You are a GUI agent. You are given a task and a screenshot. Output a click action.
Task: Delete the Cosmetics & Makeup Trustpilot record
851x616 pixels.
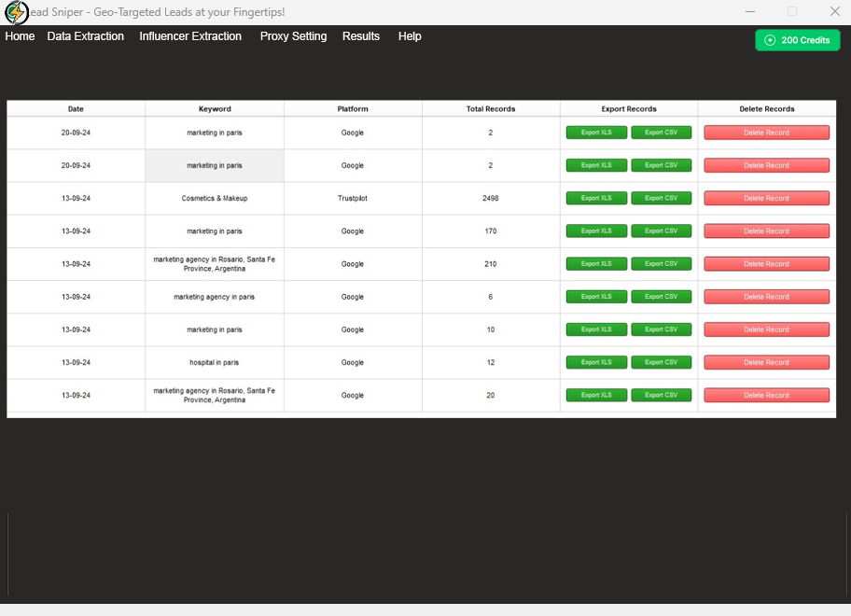(x=766, y=198)
